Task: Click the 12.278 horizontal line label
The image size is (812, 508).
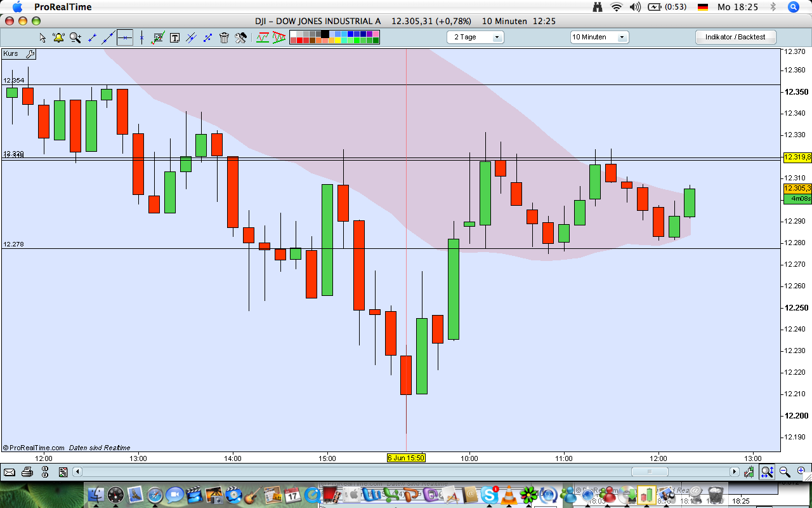Action: [14, 244]
